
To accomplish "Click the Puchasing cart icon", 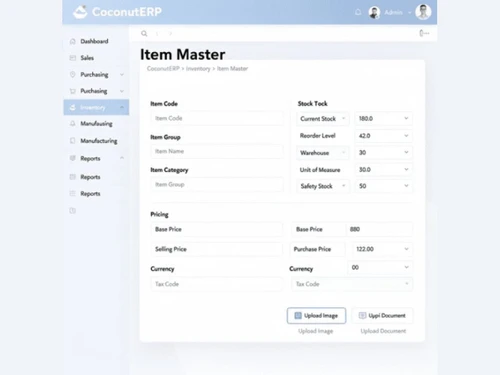I will 72,91.
